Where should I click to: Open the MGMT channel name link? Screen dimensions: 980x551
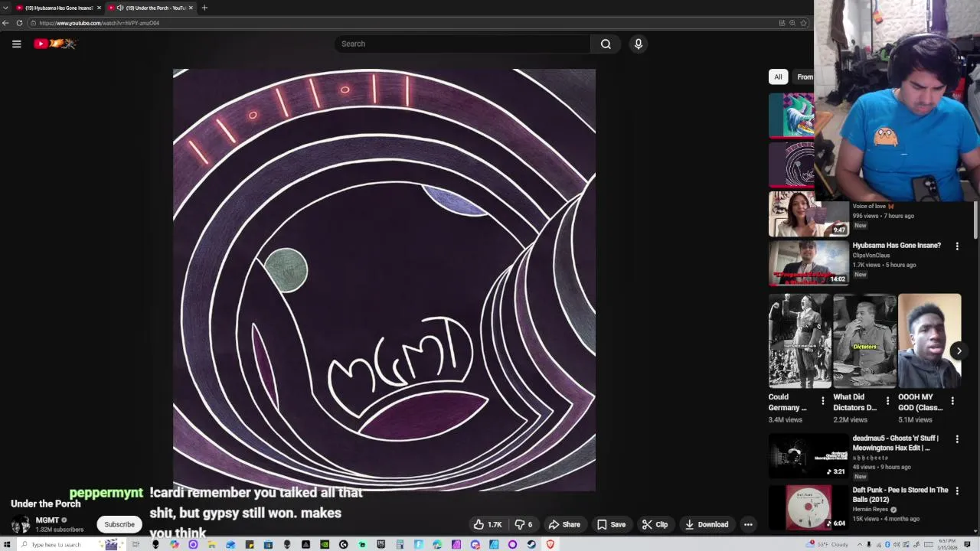[47, 520]
